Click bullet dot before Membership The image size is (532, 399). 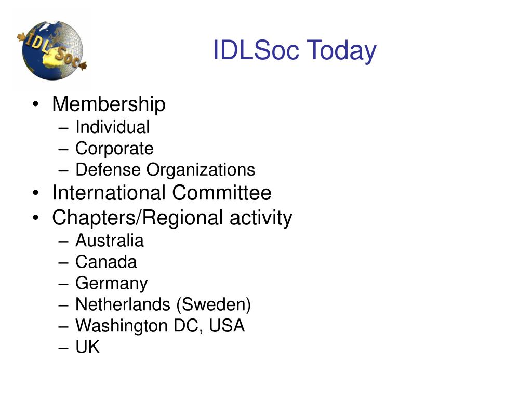(36, 105)
